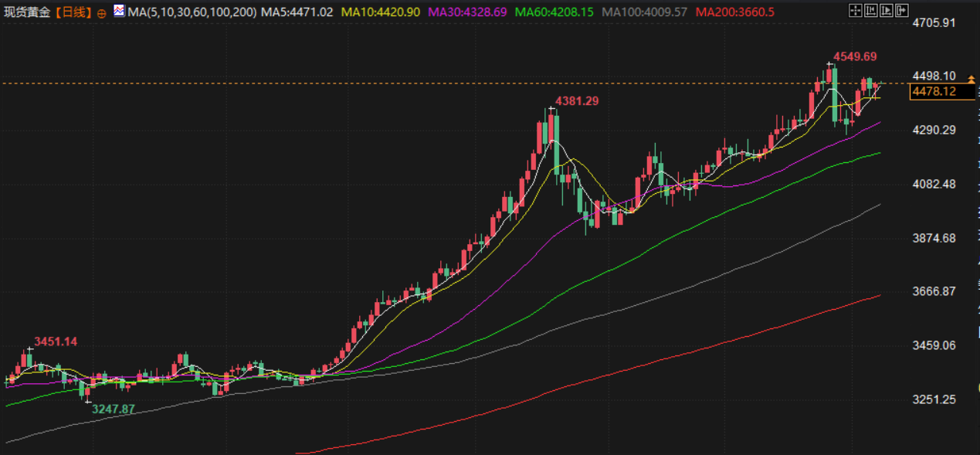Click the 3251.25 axis price label

934,399
